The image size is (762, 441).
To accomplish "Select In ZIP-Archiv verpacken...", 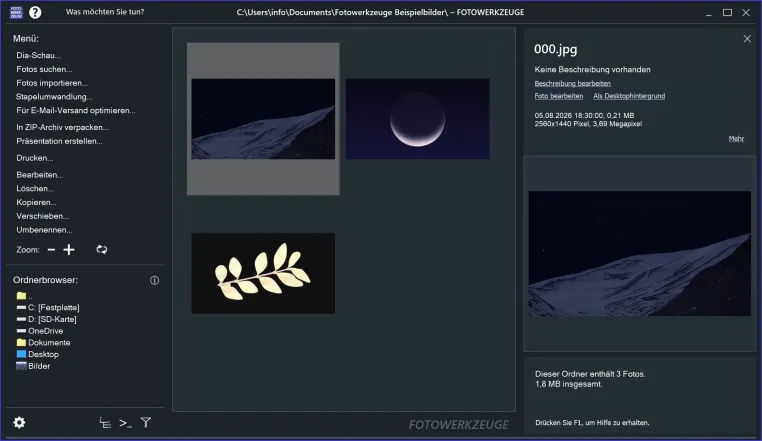I will coord(63,127).
